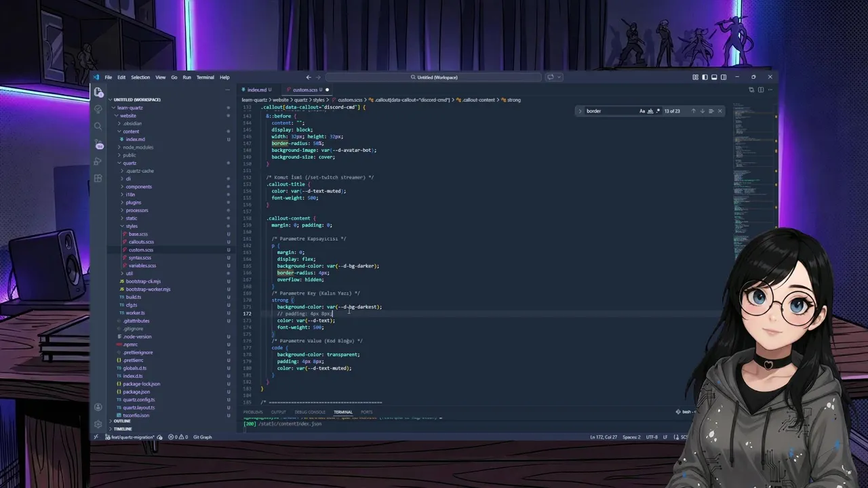Viewport: 868px width, 488px height.
Task: Open variables.scss in explorer
Action: click(x=142, y=266)
